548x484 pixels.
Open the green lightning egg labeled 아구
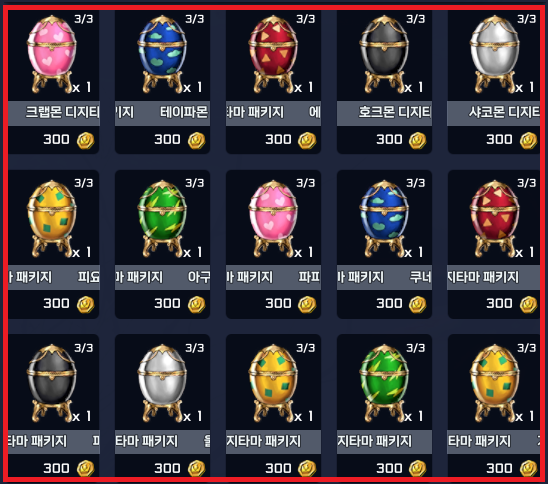(162, 219)
